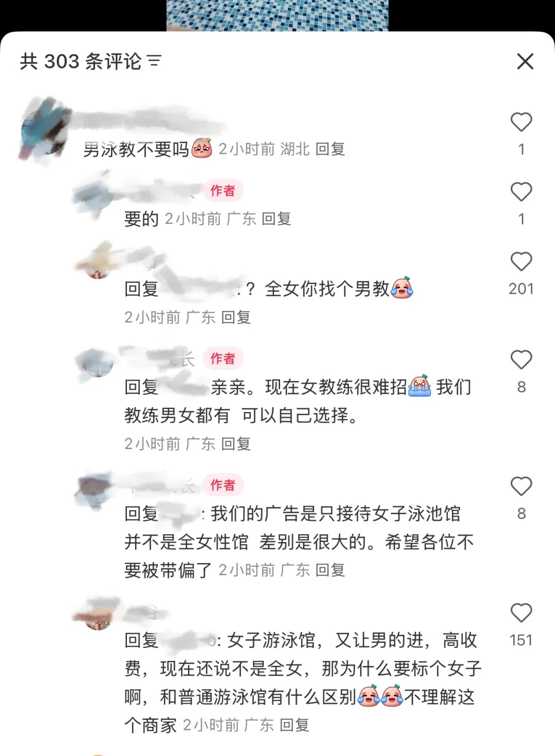Screen dimensions: 555x756
Task: Open comment sort options icon
Action: coord(154,61)
